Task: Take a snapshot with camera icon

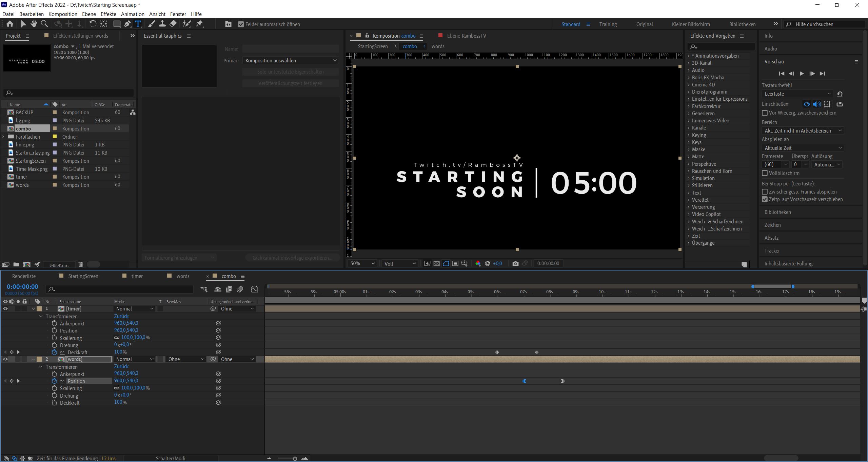Action: tap(515, 263)
